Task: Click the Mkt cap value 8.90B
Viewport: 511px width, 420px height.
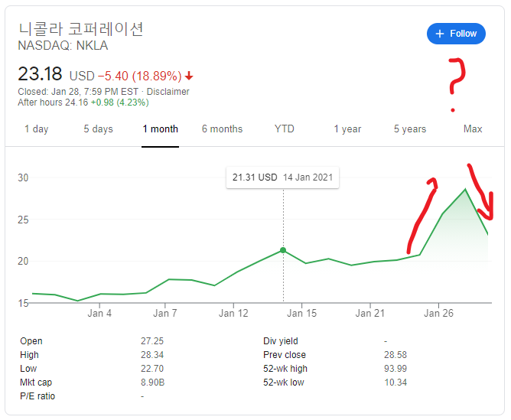Action: click(152, 383)
